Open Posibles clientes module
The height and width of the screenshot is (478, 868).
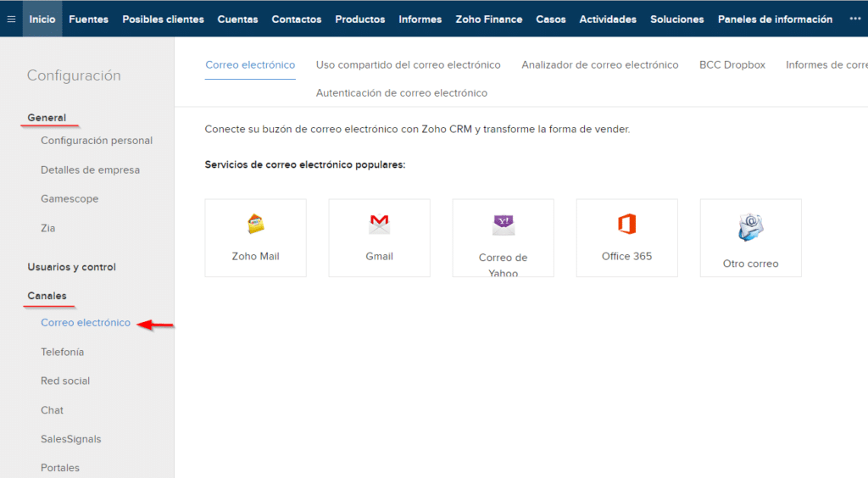tap(164, 19)
